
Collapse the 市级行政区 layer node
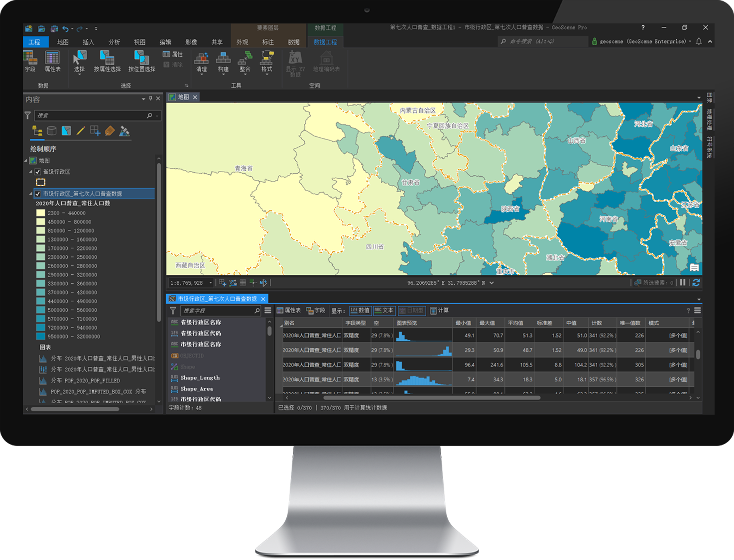pyautogui.click(x=30, y=194)
